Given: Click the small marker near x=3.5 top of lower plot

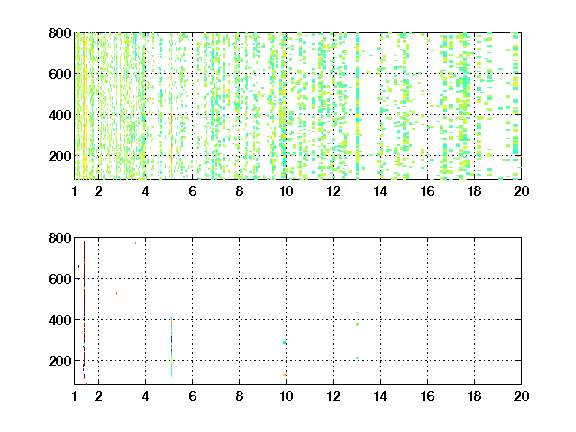Looking at the screenshot, I should (135, 242).
